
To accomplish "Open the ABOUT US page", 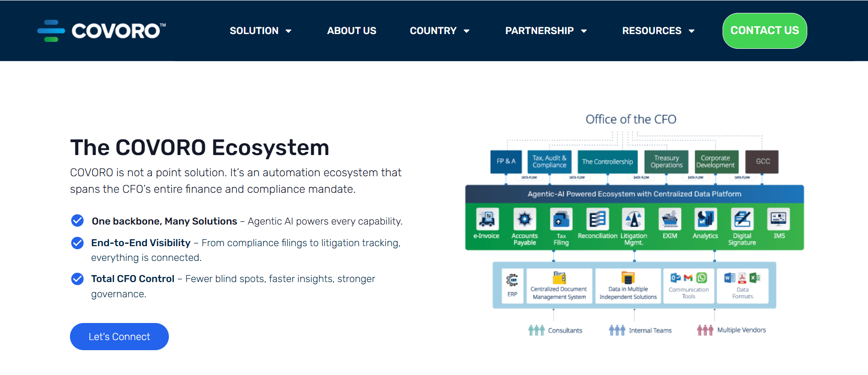I will point(352,31).
